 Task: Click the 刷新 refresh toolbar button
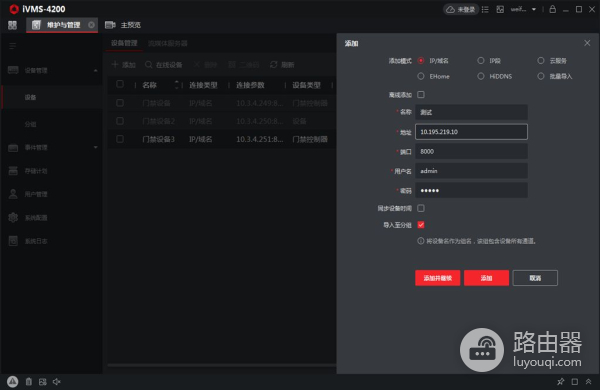[x=282, y=65]
